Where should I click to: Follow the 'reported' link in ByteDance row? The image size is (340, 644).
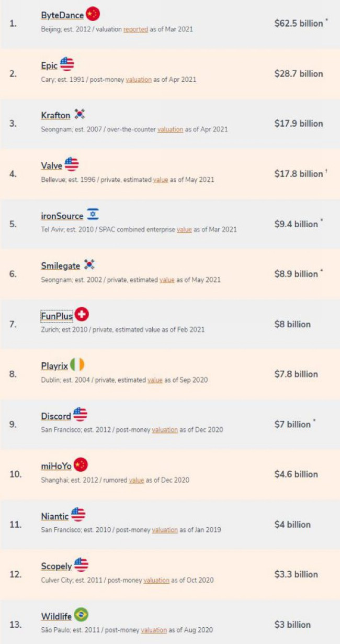pyautogui.click(x=135, y=29)
